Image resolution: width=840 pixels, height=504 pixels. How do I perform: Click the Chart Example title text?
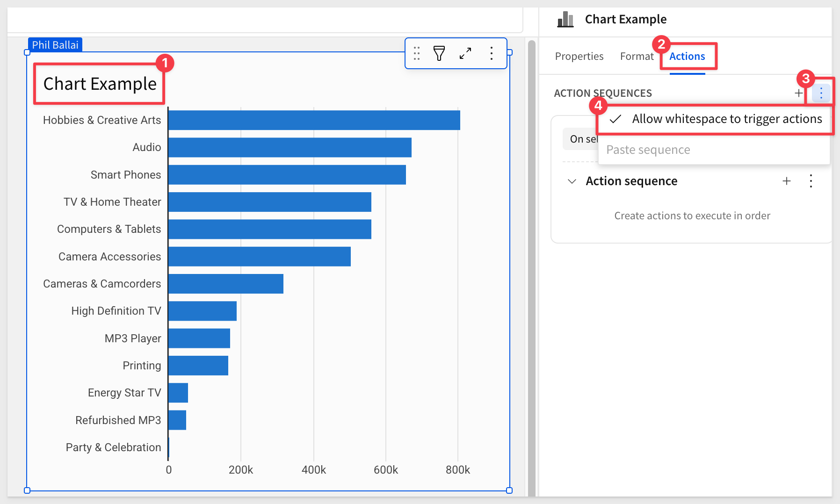click(x=100, y=84)
